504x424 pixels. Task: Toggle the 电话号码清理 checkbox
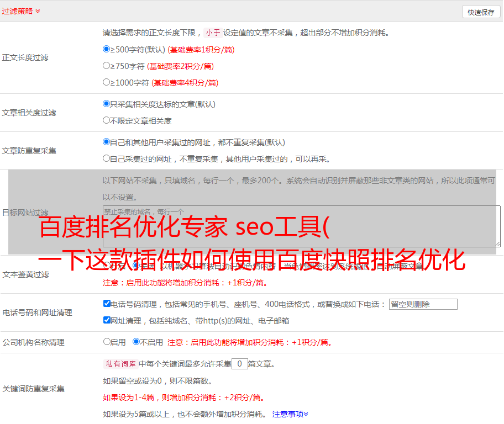click(x=107, y=303)
